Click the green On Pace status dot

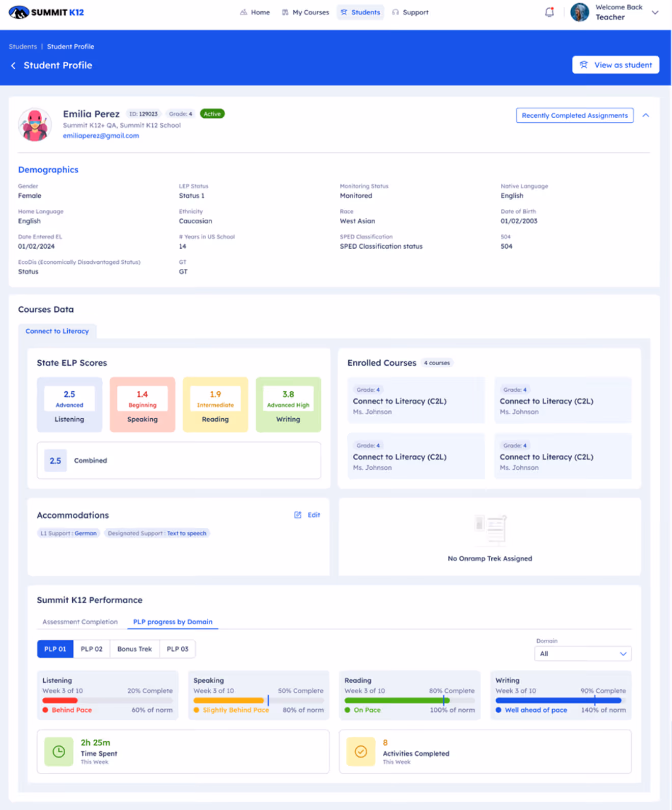tap(348, 710)
